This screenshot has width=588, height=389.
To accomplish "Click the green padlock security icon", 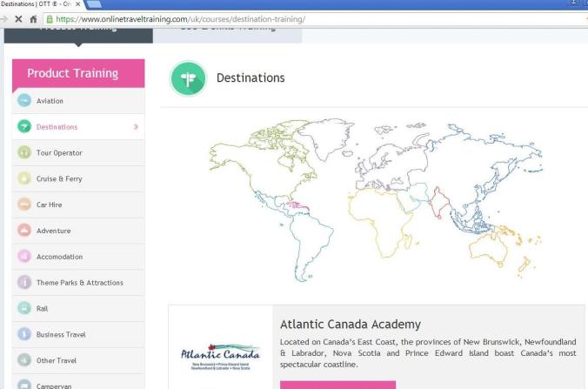I will coord(50,19).
